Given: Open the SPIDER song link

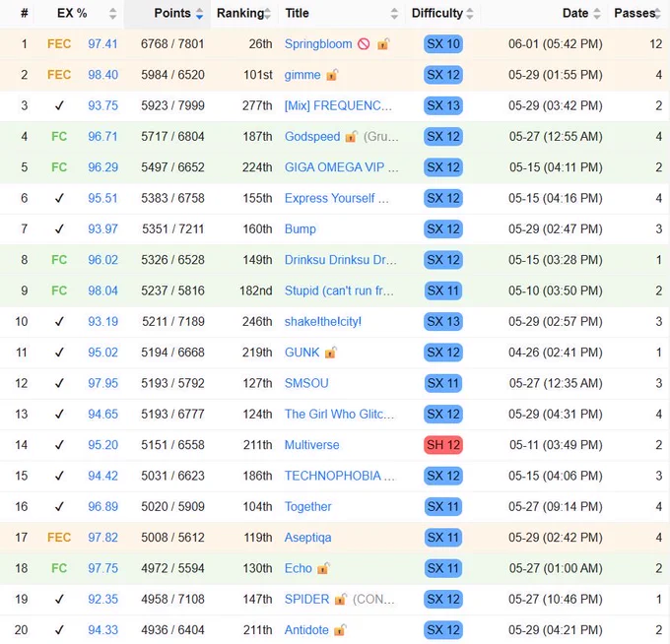Looking at the screenshot, I should click(306, 599).
